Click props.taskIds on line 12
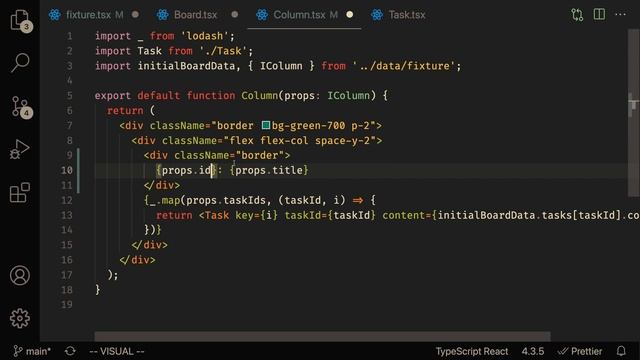 pyautogui.click(x=226, y=200)
